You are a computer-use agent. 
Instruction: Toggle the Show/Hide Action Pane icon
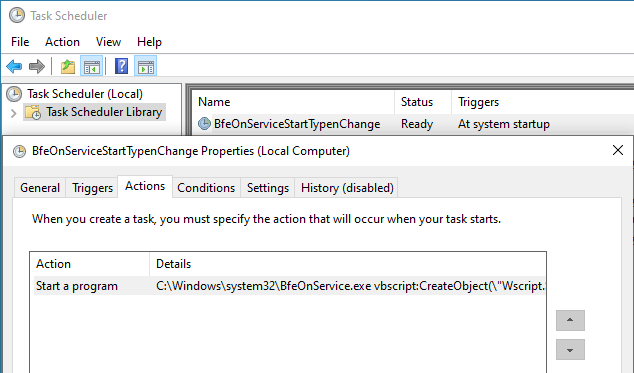146,66
